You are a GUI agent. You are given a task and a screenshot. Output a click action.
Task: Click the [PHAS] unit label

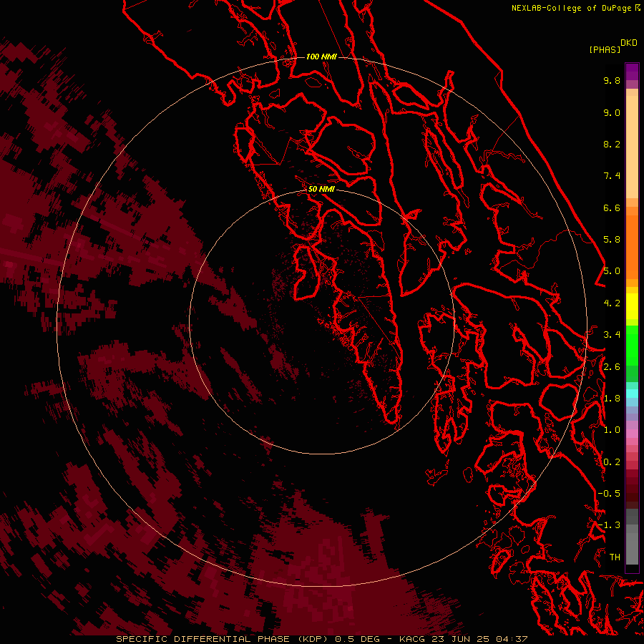coord(605,49)
